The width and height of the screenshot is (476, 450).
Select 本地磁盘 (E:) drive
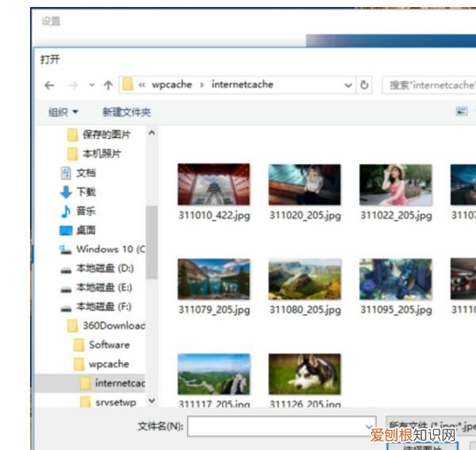(97, 287)
